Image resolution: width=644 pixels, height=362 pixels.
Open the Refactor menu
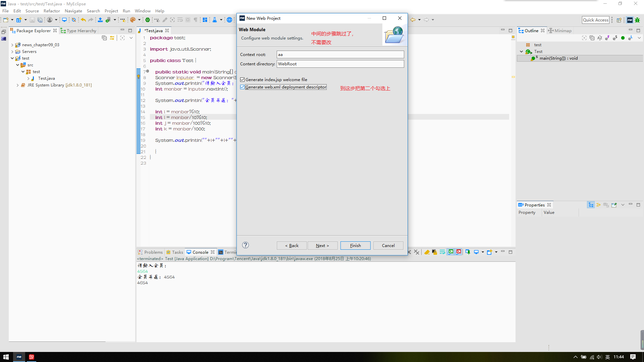[x=52, y=11]
